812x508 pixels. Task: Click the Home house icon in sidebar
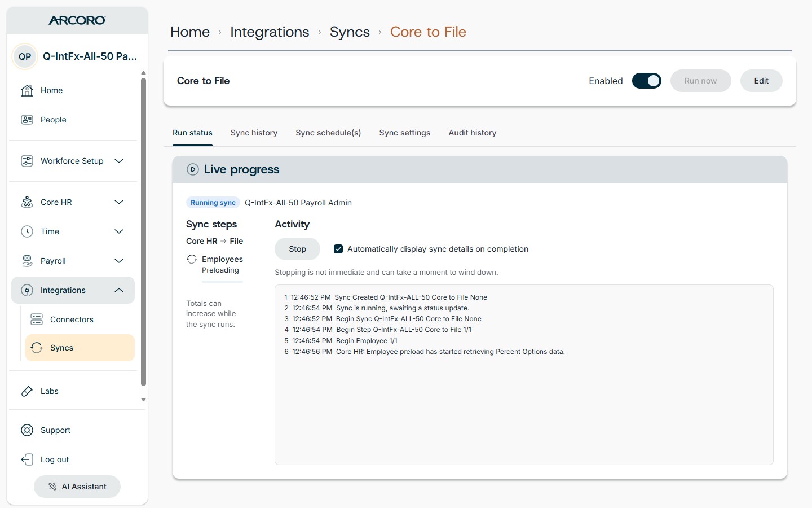click(27, 90)
